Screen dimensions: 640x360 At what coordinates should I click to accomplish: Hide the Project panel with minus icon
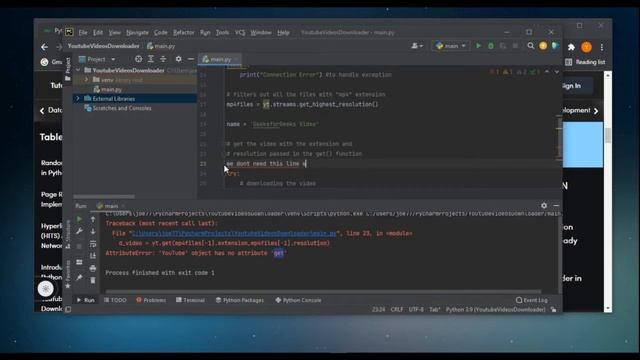click(x=191, y=59)
